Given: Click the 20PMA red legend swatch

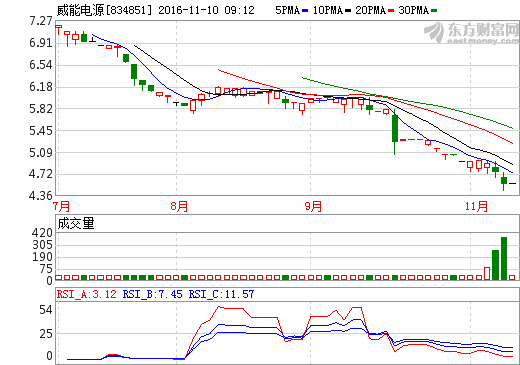Looking at the screenshot, I should [391, 11].
